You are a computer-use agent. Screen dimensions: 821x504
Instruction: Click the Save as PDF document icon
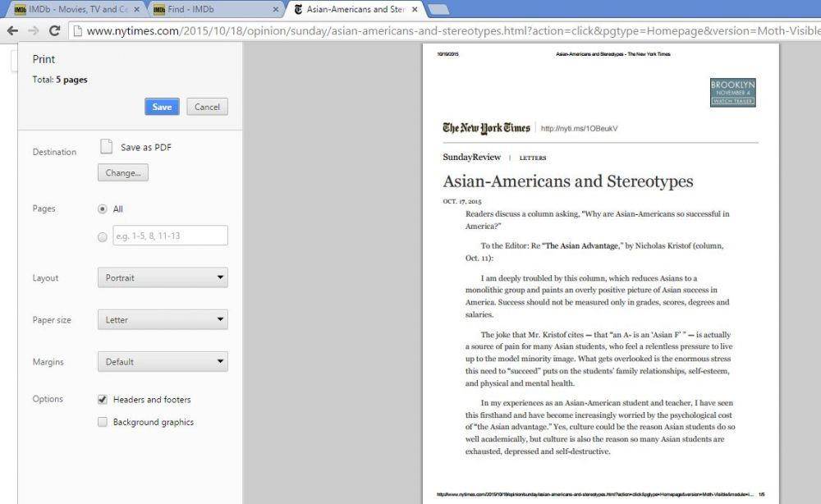click(106, 147)
